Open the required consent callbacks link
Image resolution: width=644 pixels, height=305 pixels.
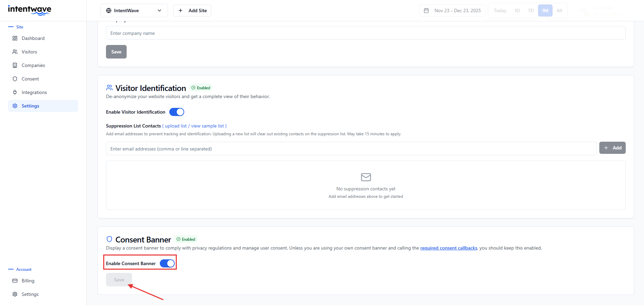point(449,248)
